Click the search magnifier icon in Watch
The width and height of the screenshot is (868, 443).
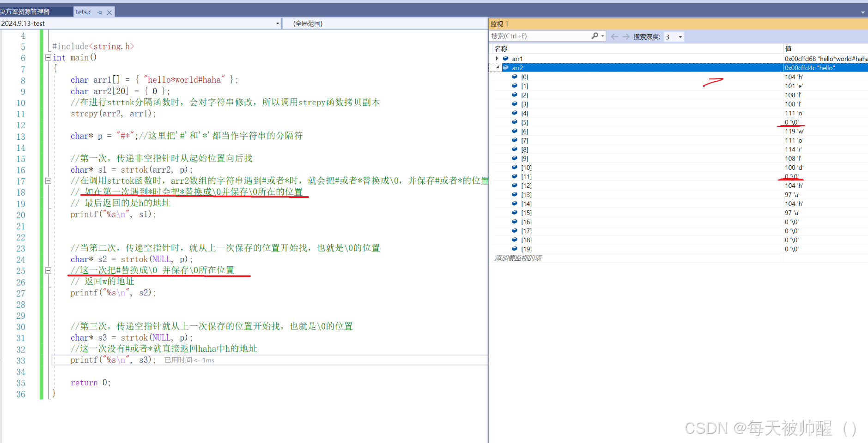595,36
